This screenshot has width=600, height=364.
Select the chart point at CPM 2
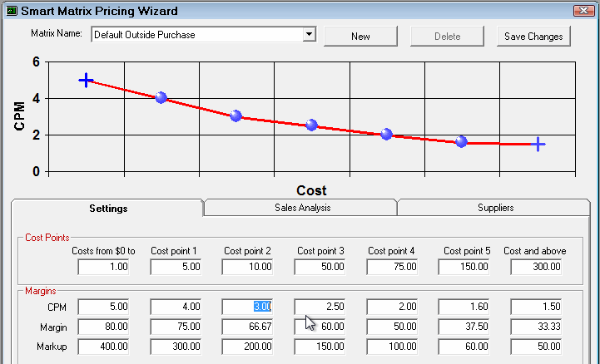coord(386,134)
